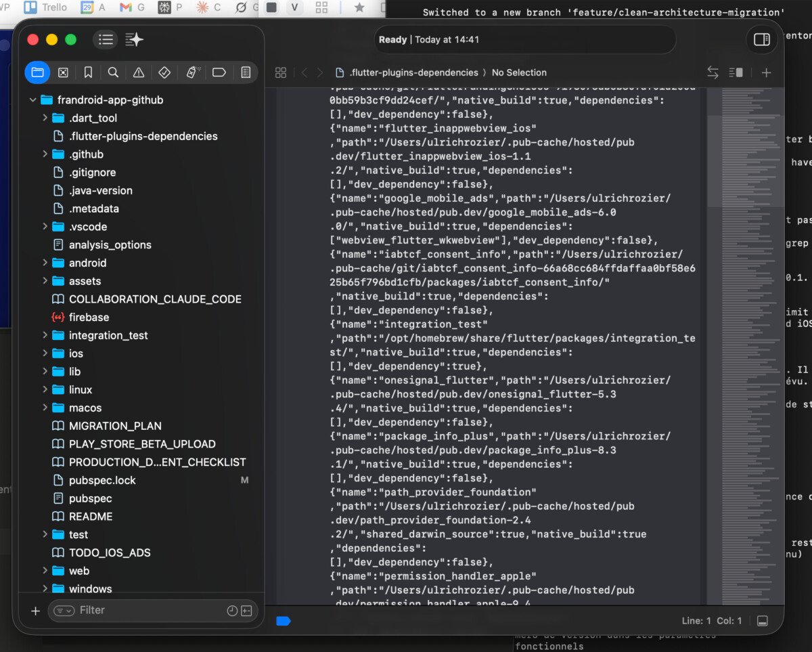Viewport: 812px width, 652px height.
Task: Click No Selection in the jump bar
Action: pyautogui.click(x=519, y=72)
